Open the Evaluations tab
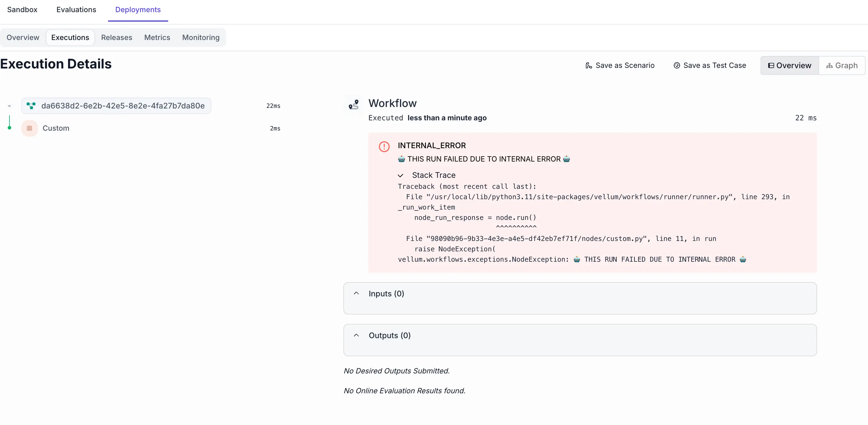 pos(76,9)
